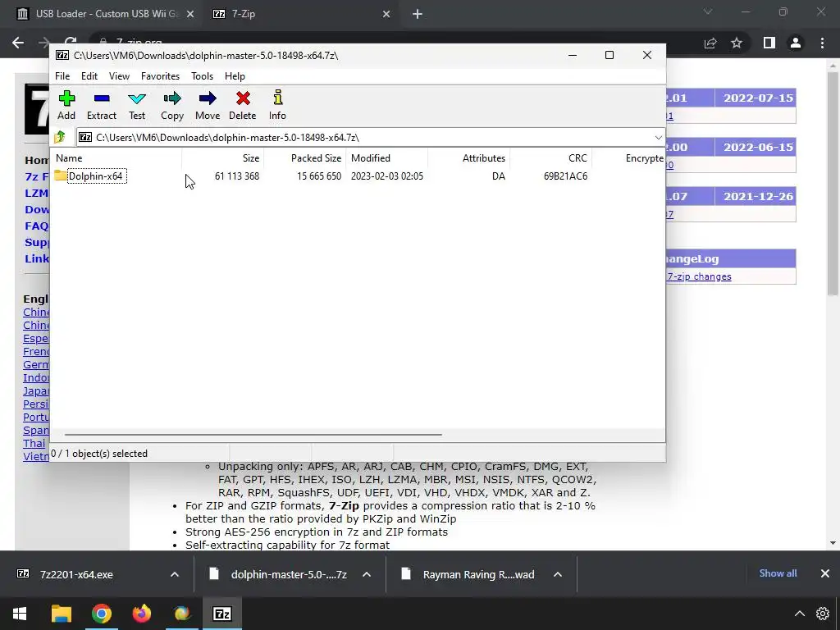Sort by Packed Size column header
Image resolution: width=840 pixels, height=630 pixels.
click(x=304, y=158)
